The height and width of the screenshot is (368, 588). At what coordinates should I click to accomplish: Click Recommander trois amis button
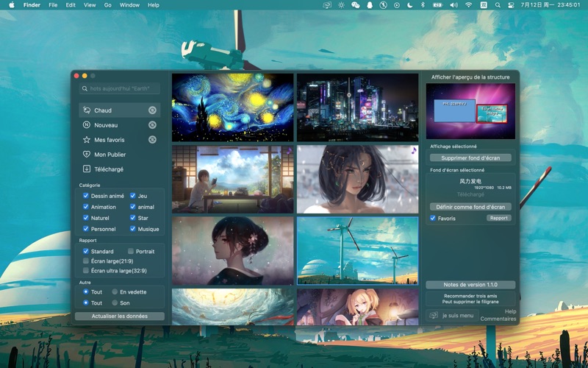(x=470, y=299)
